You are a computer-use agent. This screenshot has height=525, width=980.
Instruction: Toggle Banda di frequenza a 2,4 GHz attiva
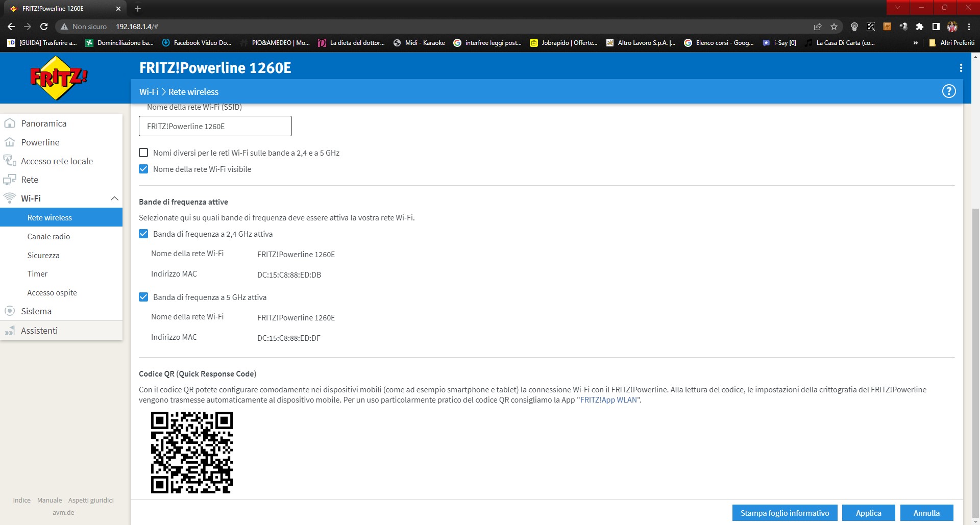[143, 234]
